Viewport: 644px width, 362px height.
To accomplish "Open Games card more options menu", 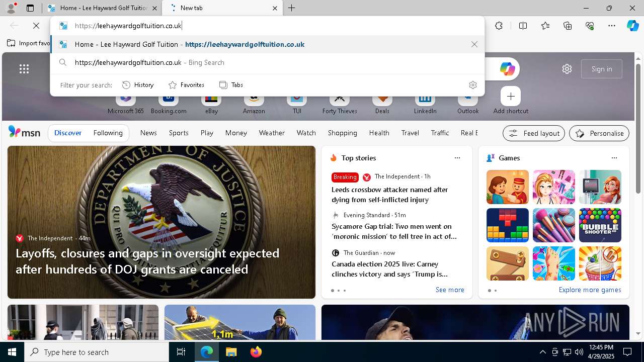I will click(614, 158).
